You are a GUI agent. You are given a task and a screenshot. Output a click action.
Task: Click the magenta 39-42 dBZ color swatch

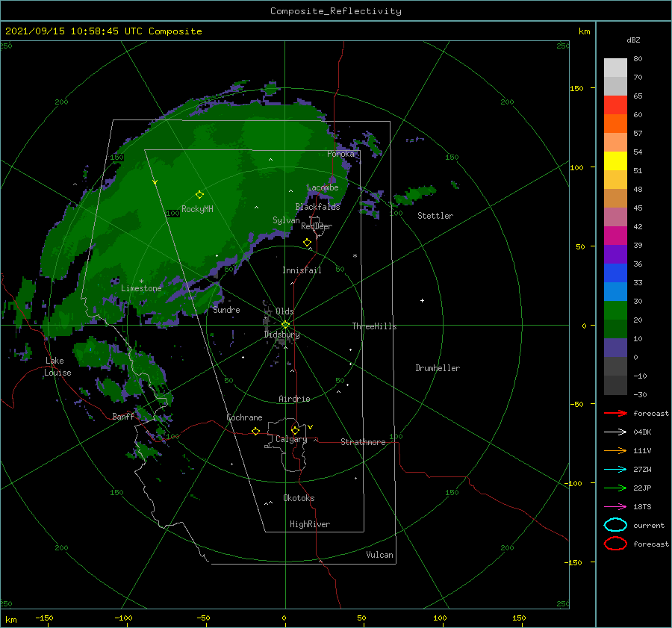click(615, 235)
